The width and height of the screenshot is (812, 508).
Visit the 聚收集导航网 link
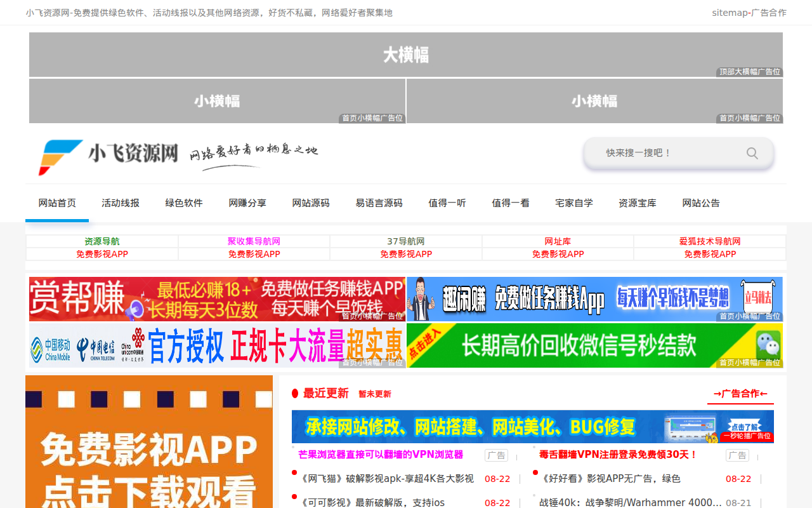point(254,241)
